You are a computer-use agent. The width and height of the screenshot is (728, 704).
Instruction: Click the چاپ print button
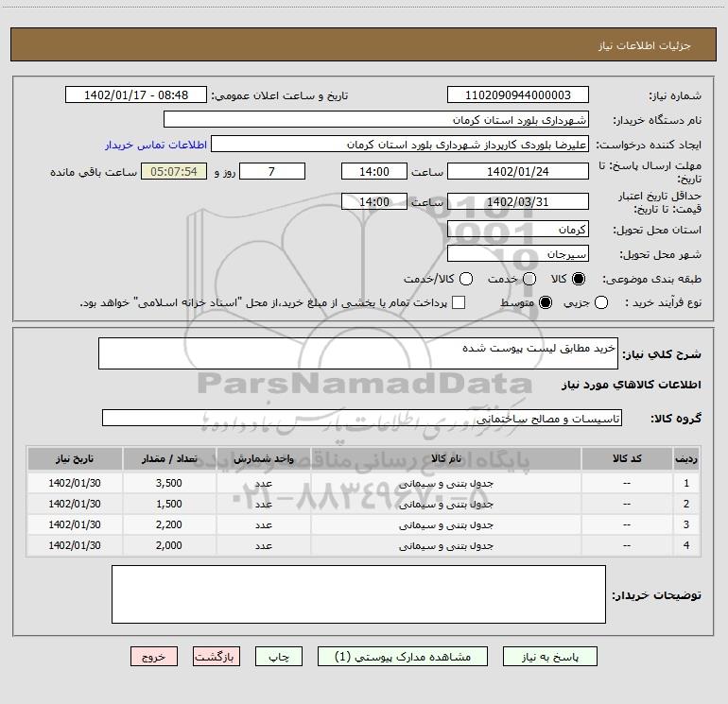pos(279,656)
